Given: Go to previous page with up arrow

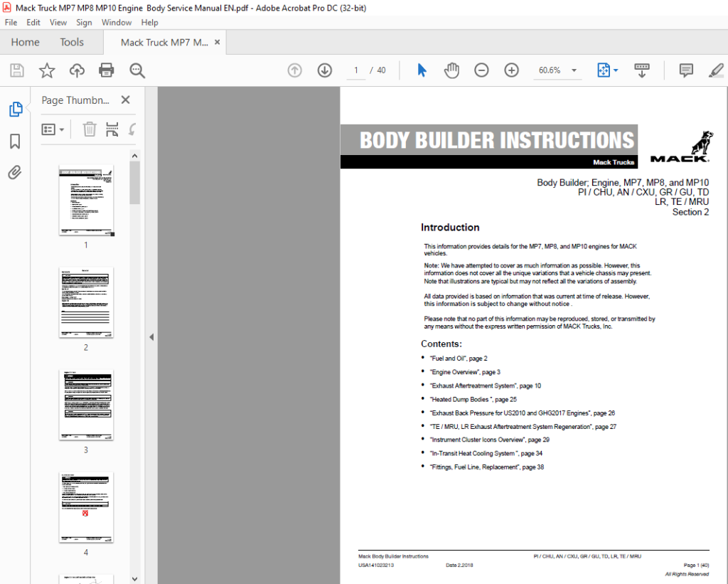Looking at the screenshot, I should (x=294, y=70).
